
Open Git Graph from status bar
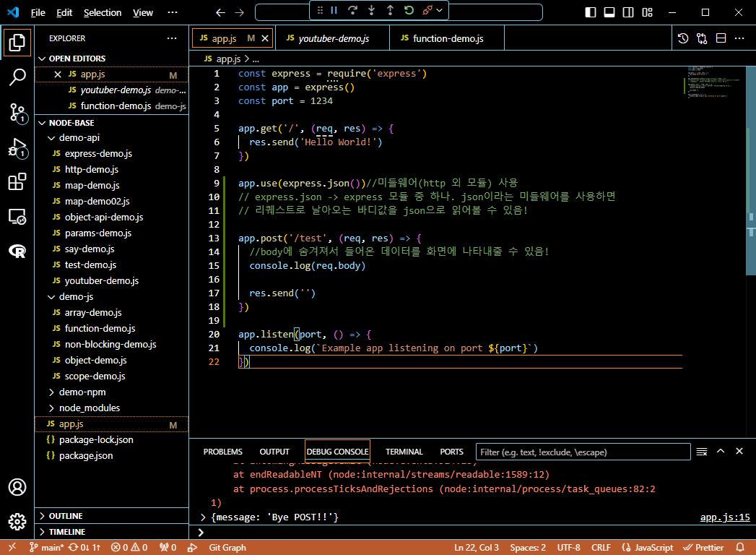tap(227, 547)
